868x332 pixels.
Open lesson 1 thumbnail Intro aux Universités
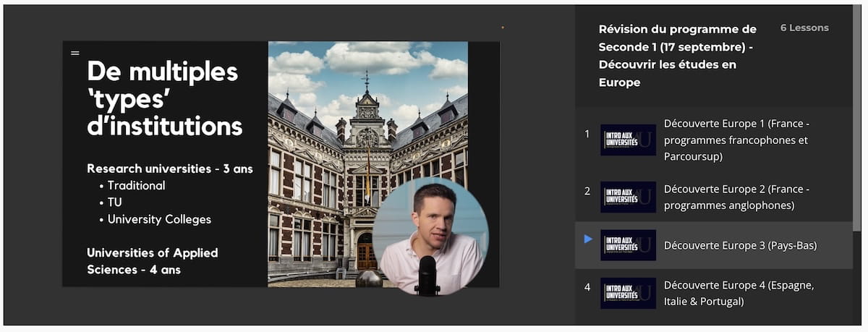pyautogui.click(x=628, y=140)
